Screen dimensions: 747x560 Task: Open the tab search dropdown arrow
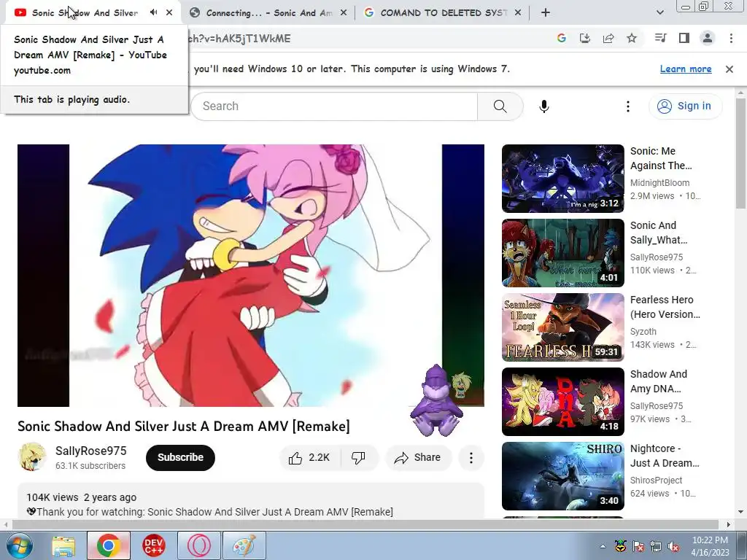point(659,13)
